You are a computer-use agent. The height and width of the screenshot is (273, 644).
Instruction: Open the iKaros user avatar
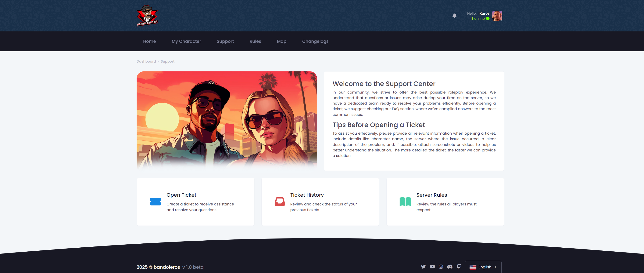coord(497,16)
